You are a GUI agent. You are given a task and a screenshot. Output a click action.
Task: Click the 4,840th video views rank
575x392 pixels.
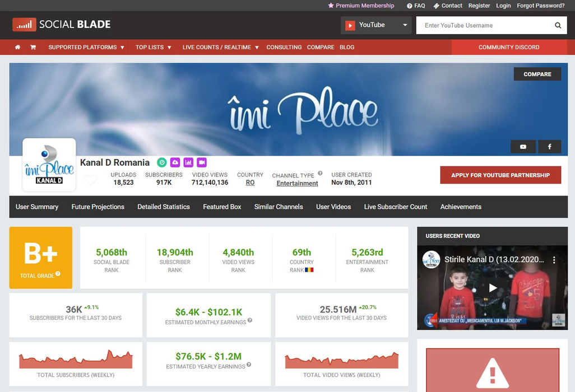[x=238, y=253]
